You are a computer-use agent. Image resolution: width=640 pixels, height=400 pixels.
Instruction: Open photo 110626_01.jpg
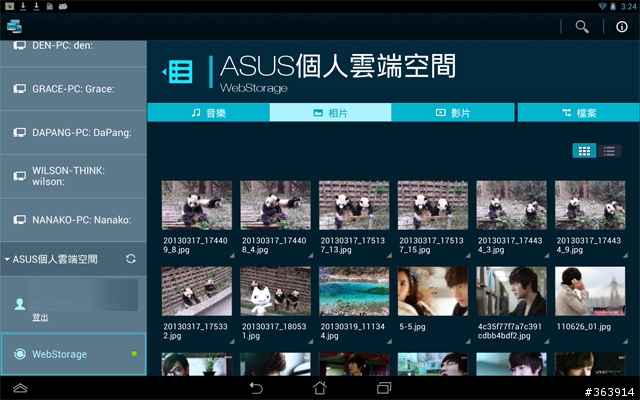(590, 291)
